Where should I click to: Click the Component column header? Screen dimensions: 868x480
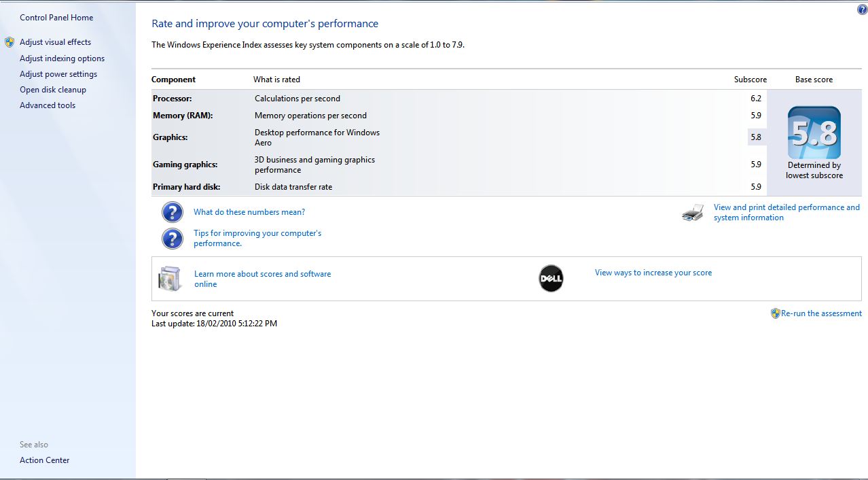click(x=173, y=80)
